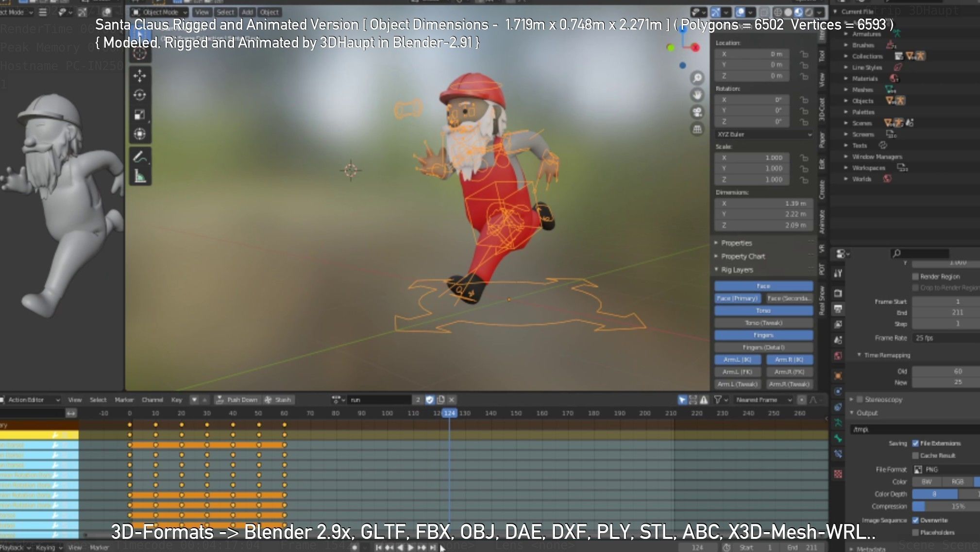Select the Cursor tool in viewport toolbar
This screenshot has width=980, height=552.
click(140, 53)
